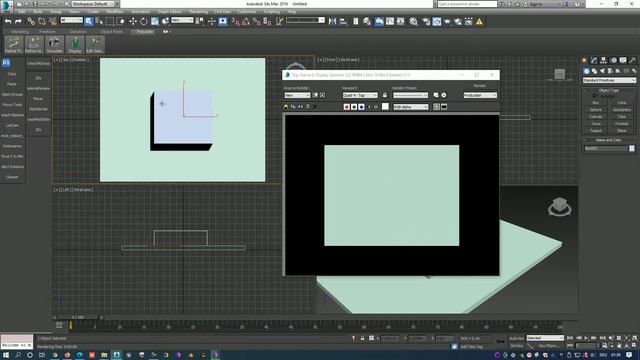
Task: Open the Material Editor from toolbar
Action: point(413,21)
